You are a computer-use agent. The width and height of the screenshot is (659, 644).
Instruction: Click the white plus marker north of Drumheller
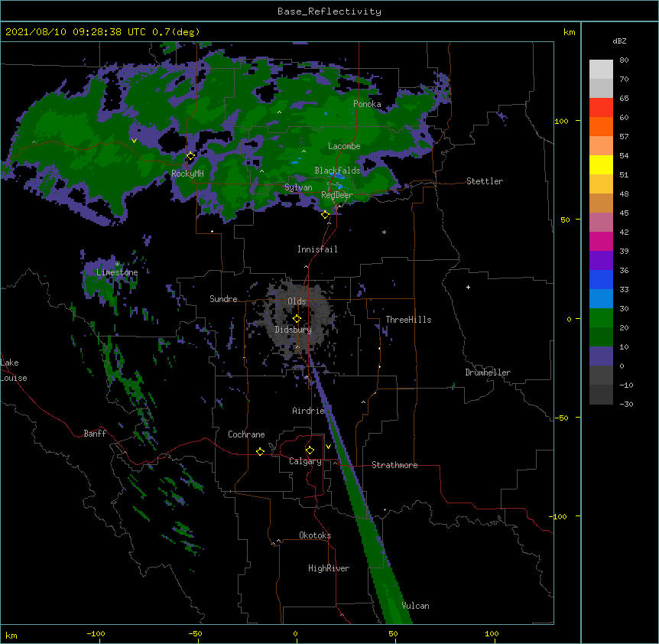468,287
